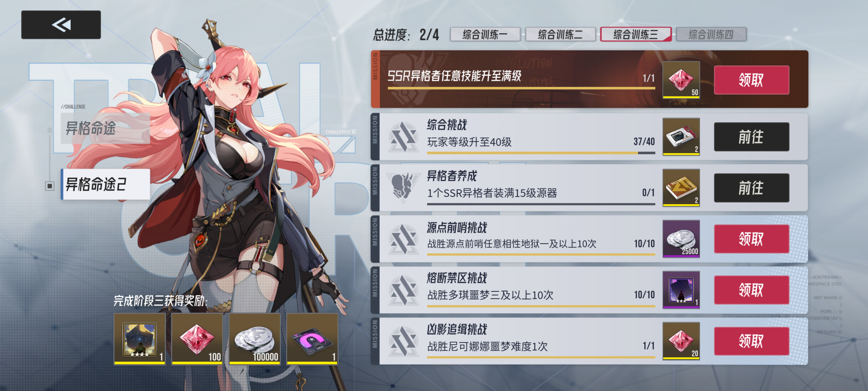Tap the 37/40 player level progress bar
This screenshot has height=391, width=868.
pos(541,153)
